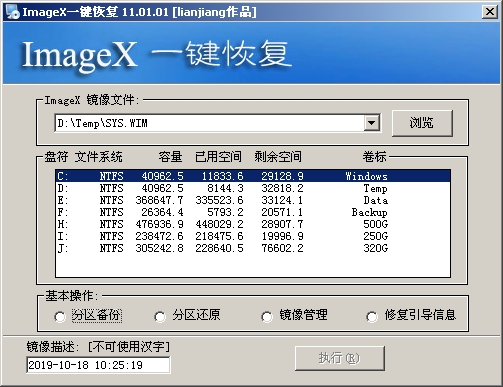Viewport: 503px width, 387px height.
Task: Click used space value 448029.2
Action: 219,224
